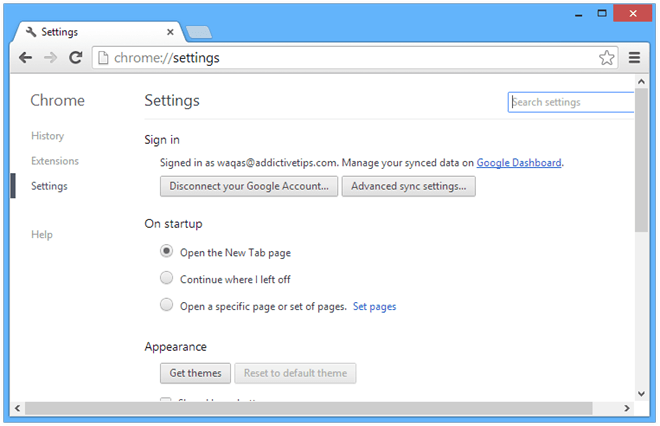The image size is (660, 426).
Task: Click the Chrome heading in sidebar
Action: point(58,101)
